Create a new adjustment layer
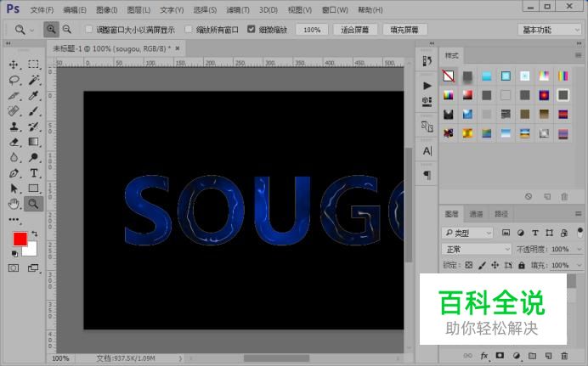Image resolution: width=588 pixels, height=366 pixels. click(x=517, y=356)
